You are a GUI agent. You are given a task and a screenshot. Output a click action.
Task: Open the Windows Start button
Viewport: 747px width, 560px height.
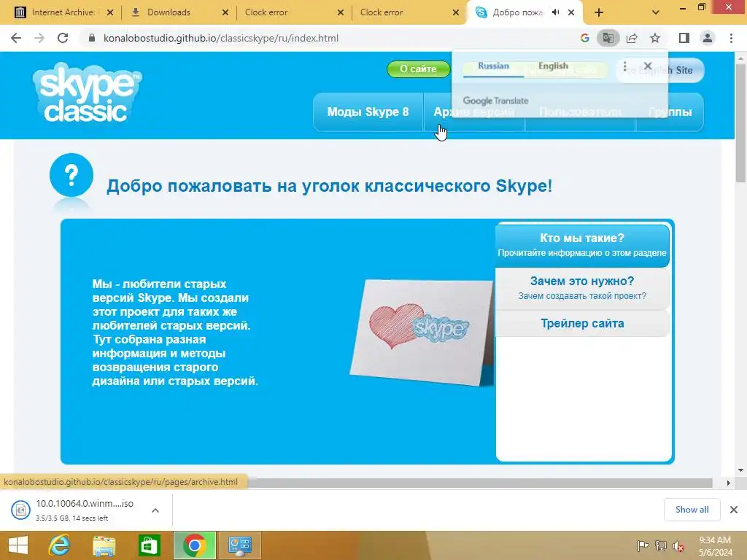18,545
